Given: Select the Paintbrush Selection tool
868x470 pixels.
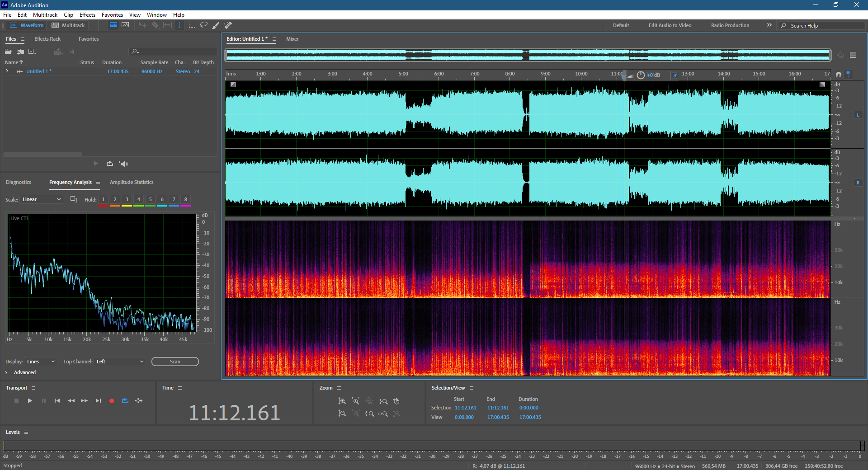Looking at the screenshot, I should click(216, 25).
